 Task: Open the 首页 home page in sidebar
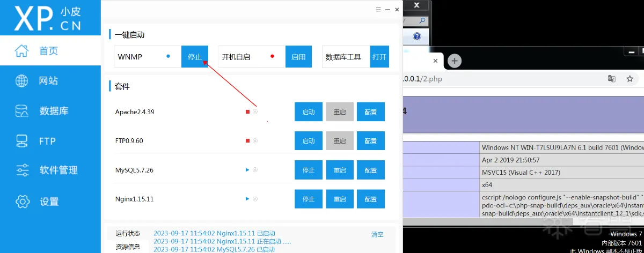[50, 51]
